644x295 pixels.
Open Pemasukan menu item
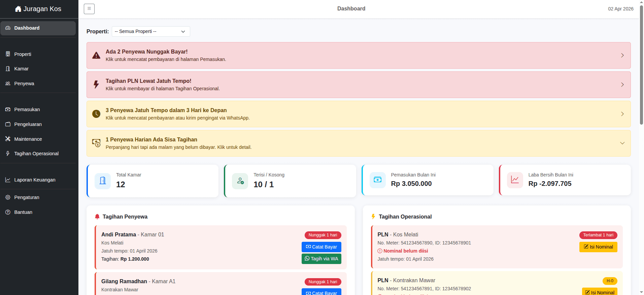[38, 109]
